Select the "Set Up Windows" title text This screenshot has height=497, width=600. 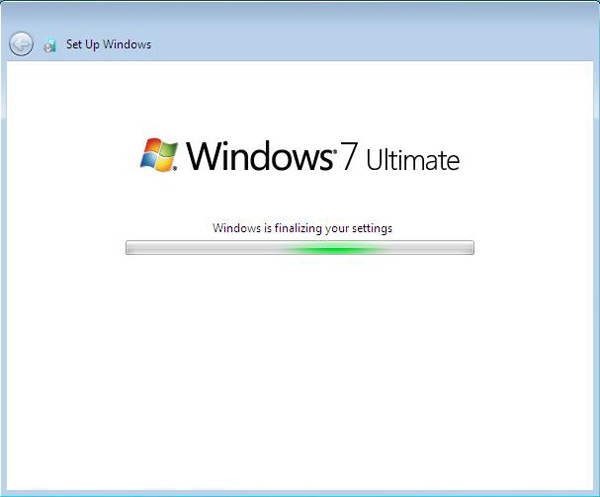[x=109, y=45]
